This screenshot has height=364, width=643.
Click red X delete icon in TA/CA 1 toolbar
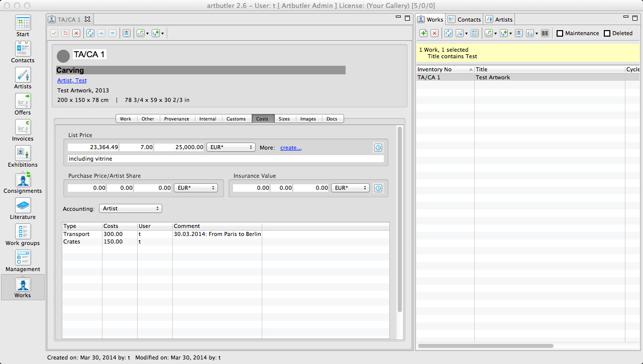(76, 33)
